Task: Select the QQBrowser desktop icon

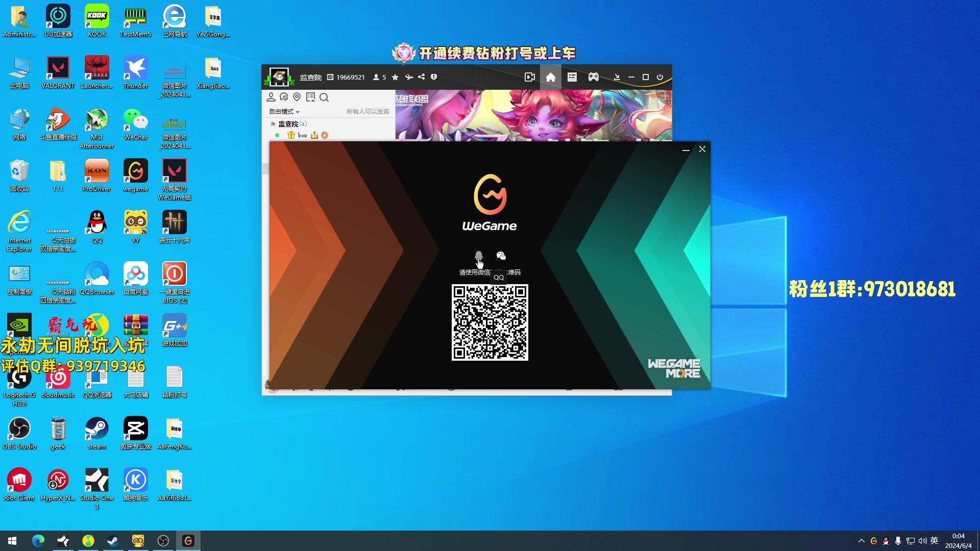Action: click(x=97, y=278)
